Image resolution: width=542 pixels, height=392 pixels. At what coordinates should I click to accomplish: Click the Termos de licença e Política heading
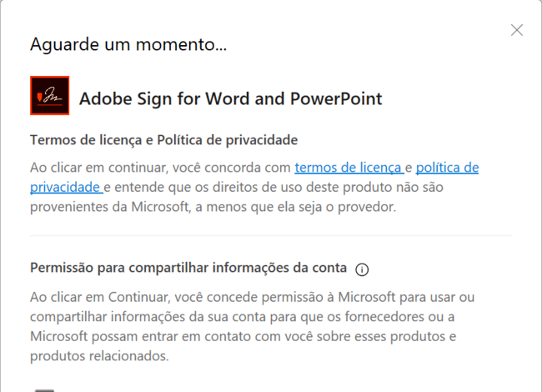click(164, 139)
